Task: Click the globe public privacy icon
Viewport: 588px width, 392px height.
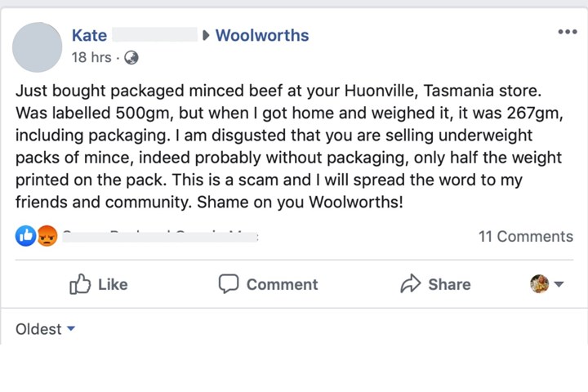Action: [x=131, y=58]
